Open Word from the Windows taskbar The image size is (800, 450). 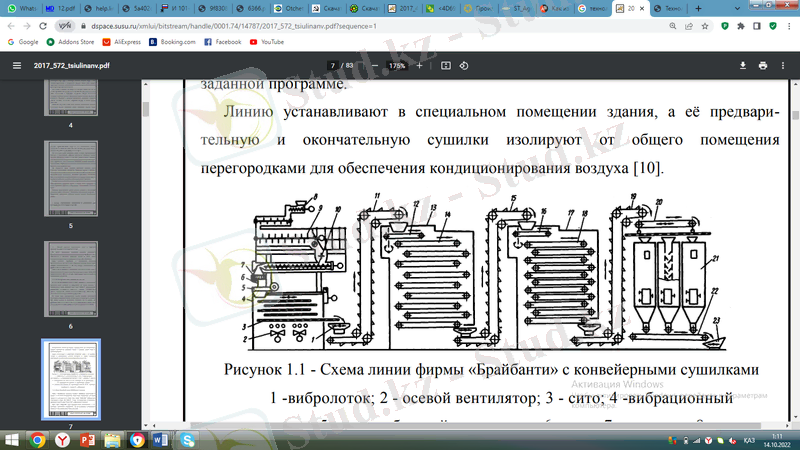(x=162, y=439)
